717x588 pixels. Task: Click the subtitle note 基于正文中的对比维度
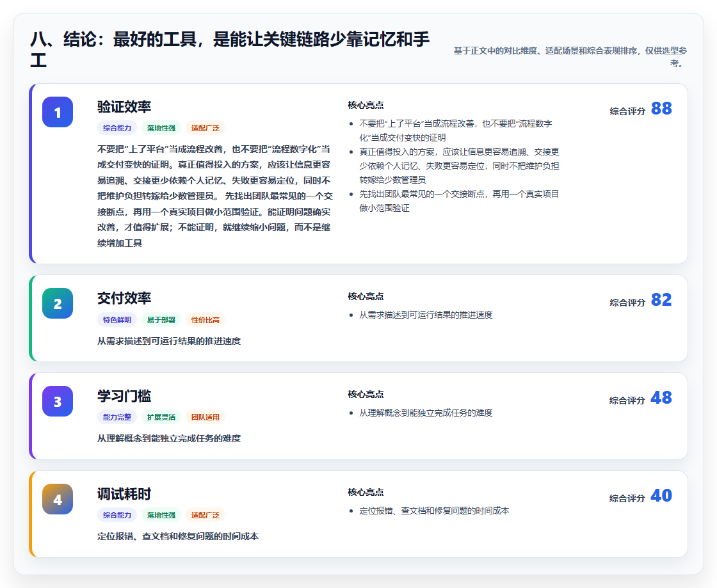coord(570,57)
